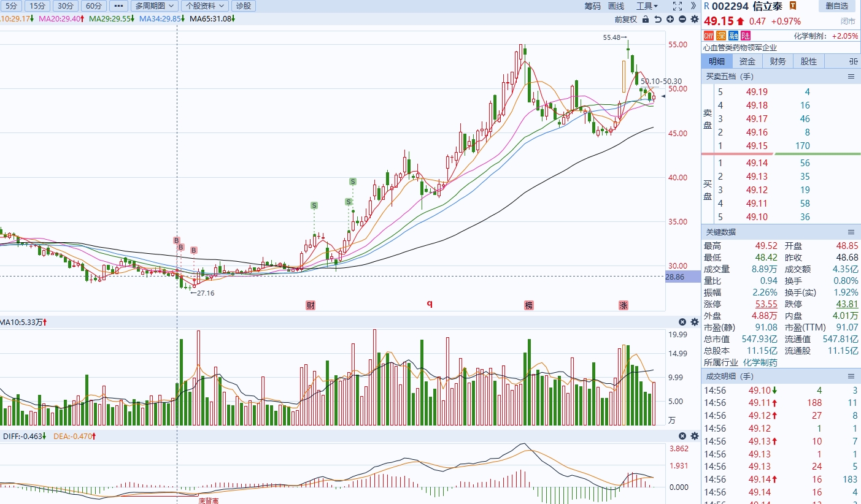Open the 所属行业 化学制剂 link
Screen dimensions: 861x504
(760, 362)
